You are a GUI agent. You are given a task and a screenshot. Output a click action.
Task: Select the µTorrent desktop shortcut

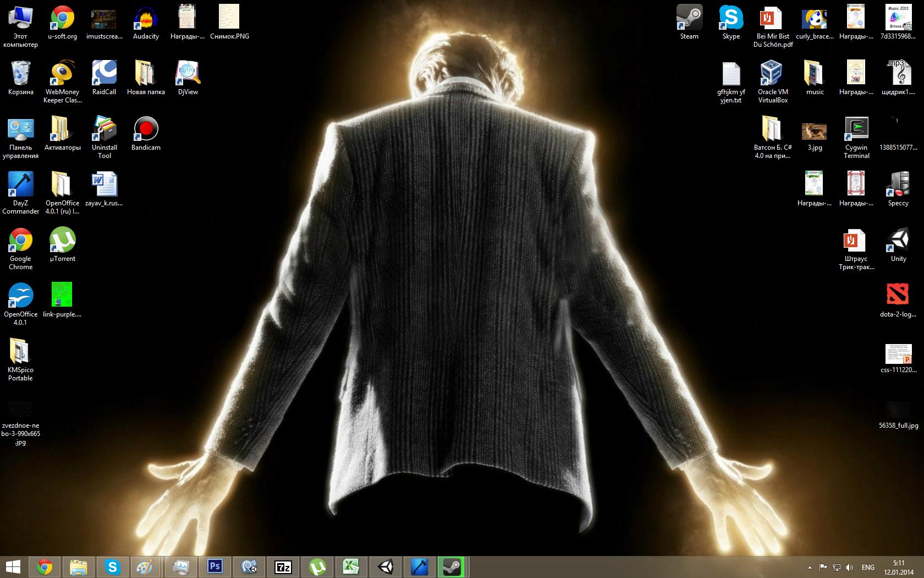[62, 244]
